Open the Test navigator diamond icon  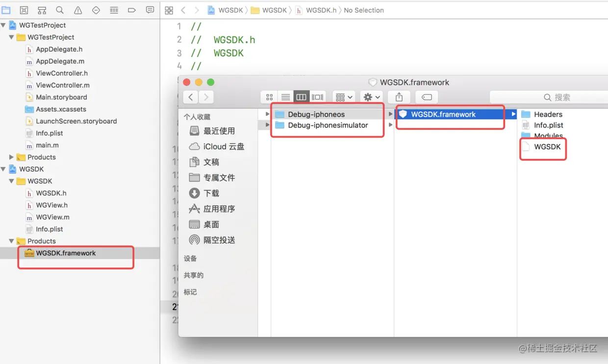pyautogui.click(x=96, y=10)
